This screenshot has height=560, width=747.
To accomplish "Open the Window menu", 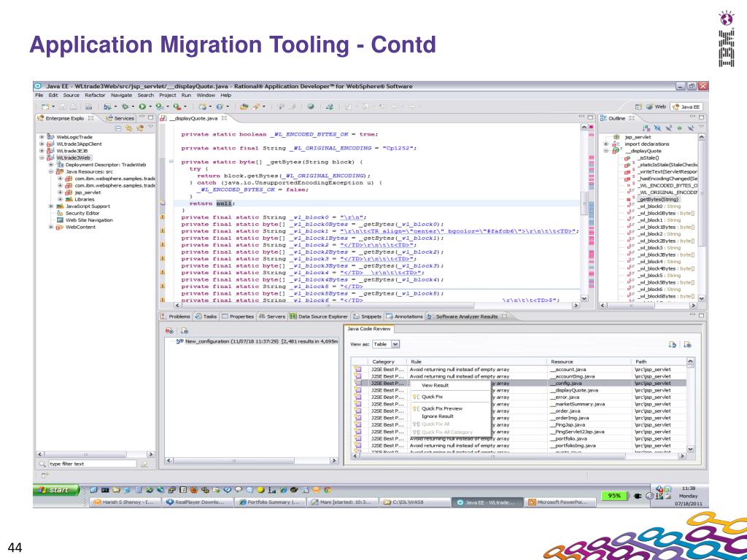I will point(206,96).
